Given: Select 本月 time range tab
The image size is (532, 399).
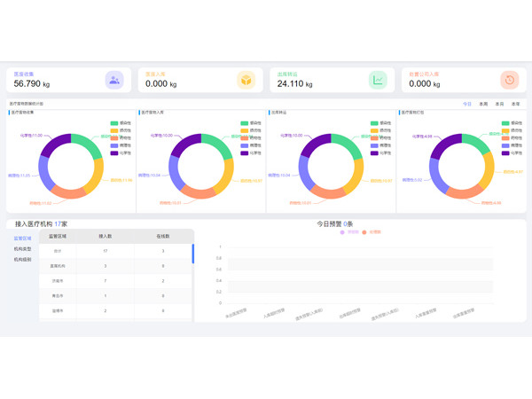Looking at the screenshot, I should [499, 104].
